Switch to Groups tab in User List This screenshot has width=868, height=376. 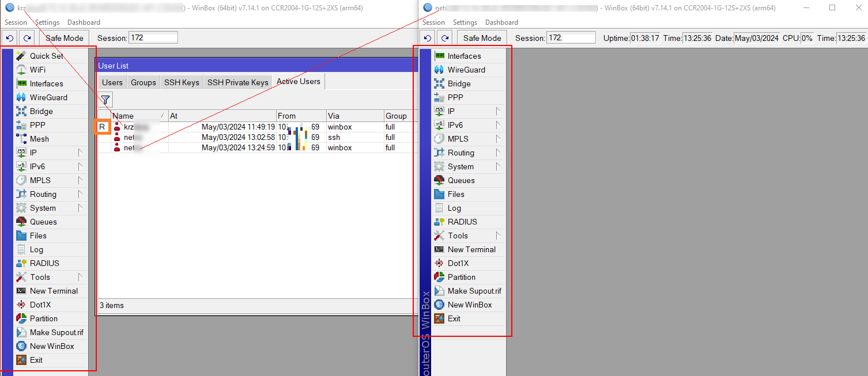pyautogui.click(x=144, y=82)
